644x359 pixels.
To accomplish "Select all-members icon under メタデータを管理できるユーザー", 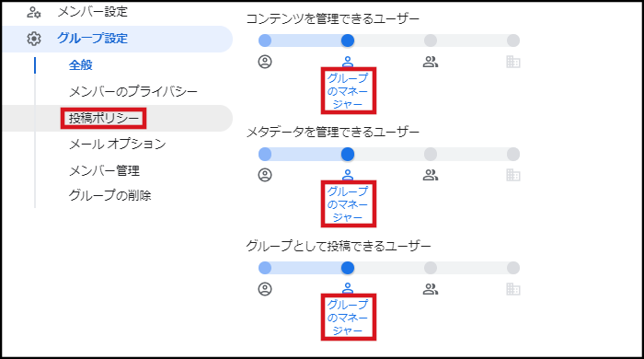I will point(431,176).
